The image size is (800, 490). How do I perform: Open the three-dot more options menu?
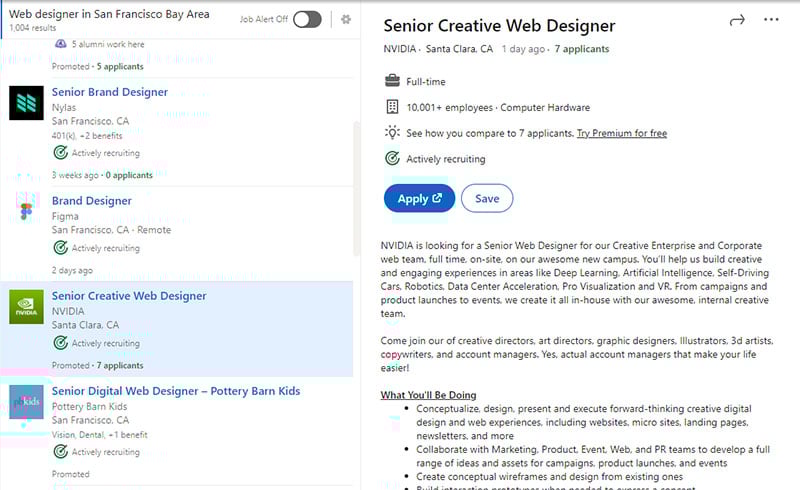tap(771, 19)
